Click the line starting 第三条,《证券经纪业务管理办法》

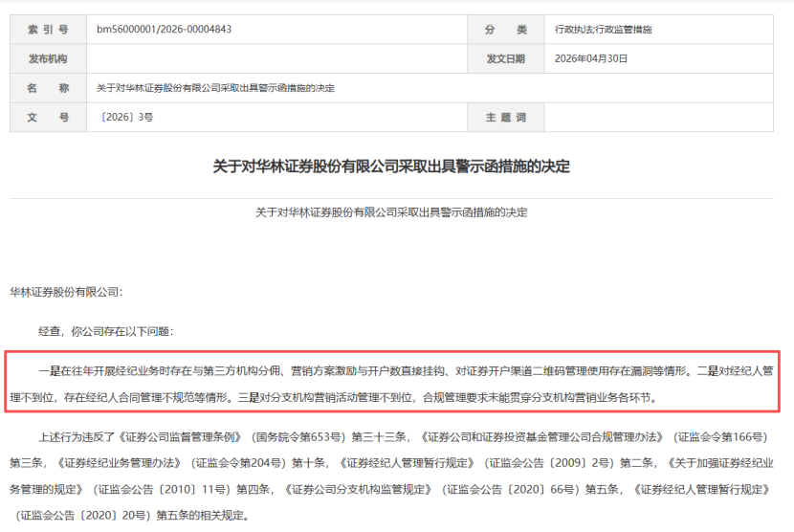point(391,463)
